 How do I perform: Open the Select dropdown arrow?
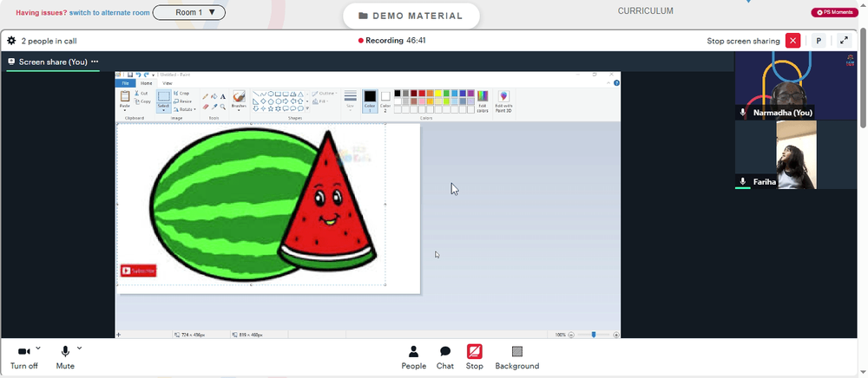tap(164, 108)
